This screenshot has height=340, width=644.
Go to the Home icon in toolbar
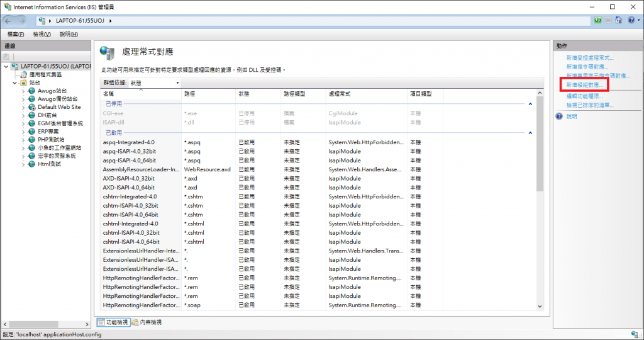click(619, 20)
